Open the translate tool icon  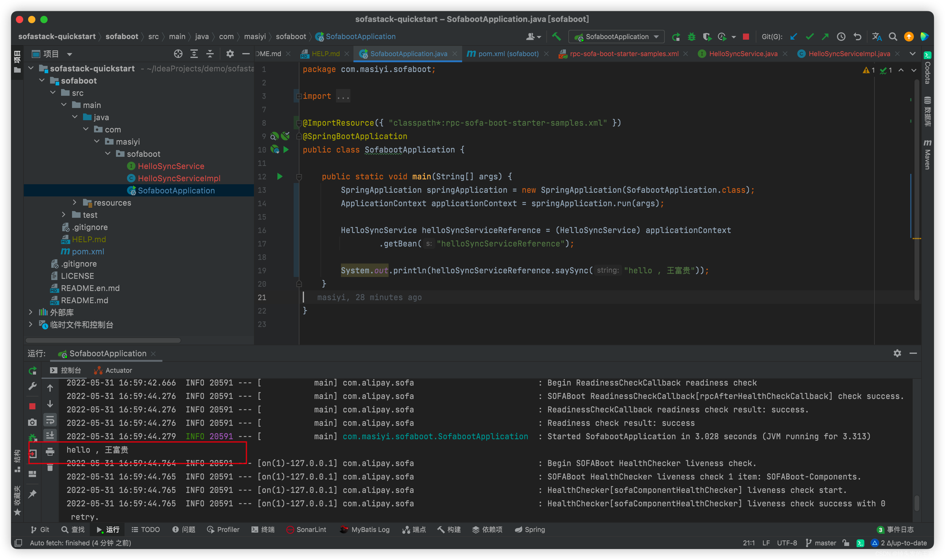coord(877,37)
